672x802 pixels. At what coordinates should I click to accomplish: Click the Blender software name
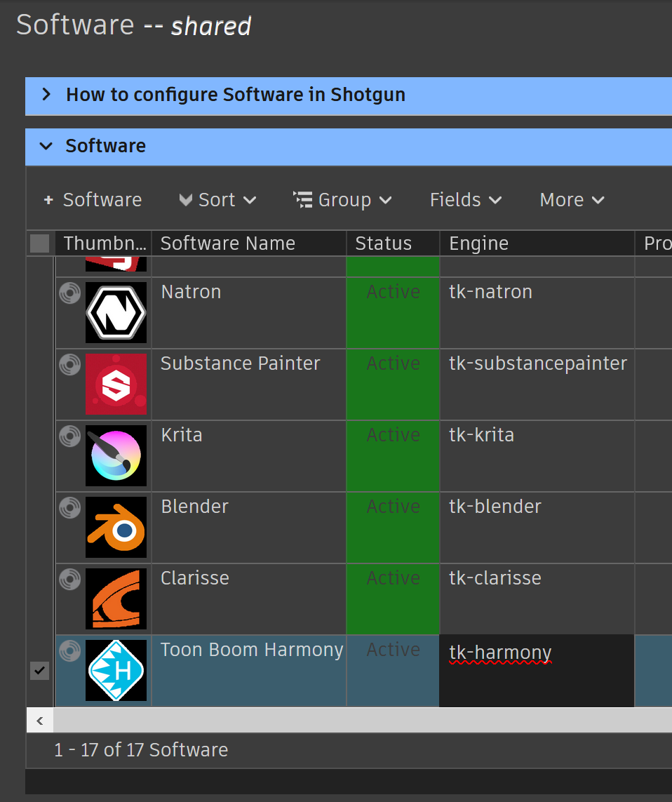point(195,507)
